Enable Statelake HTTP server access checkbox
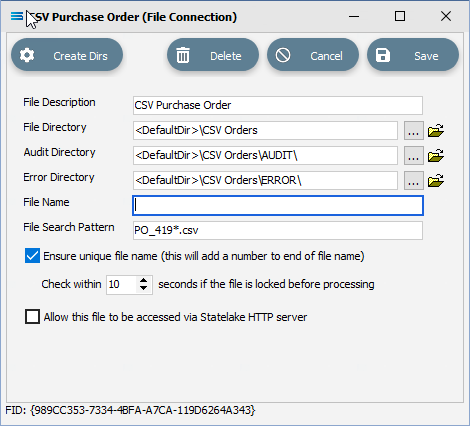The image size is (470, 426). pos(32,316)
